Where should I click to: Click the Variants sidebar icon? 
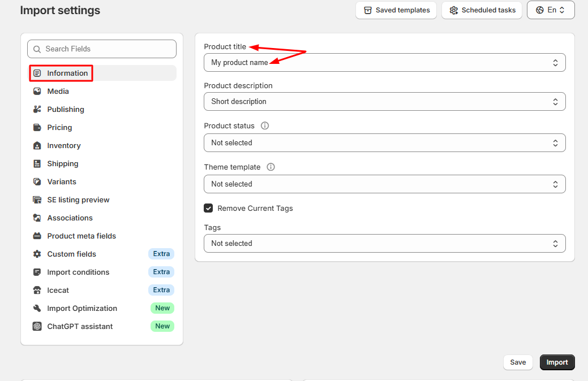click(x=37, y=181)
